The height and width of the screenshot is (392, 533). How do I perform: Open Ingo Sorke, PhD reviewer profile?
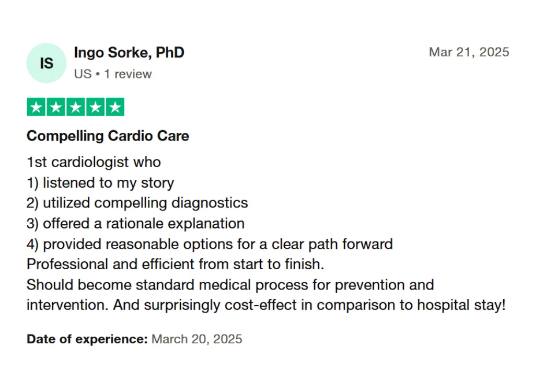click(129, 53)
